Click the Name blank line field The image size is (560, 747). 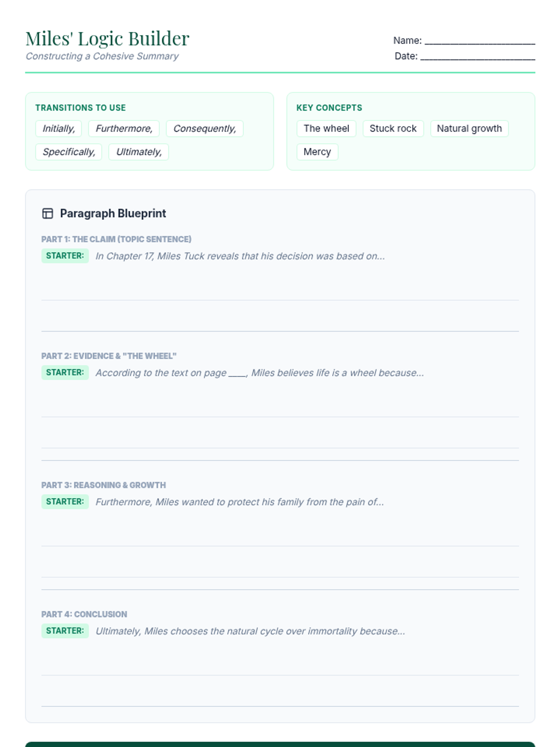(480, 41)
